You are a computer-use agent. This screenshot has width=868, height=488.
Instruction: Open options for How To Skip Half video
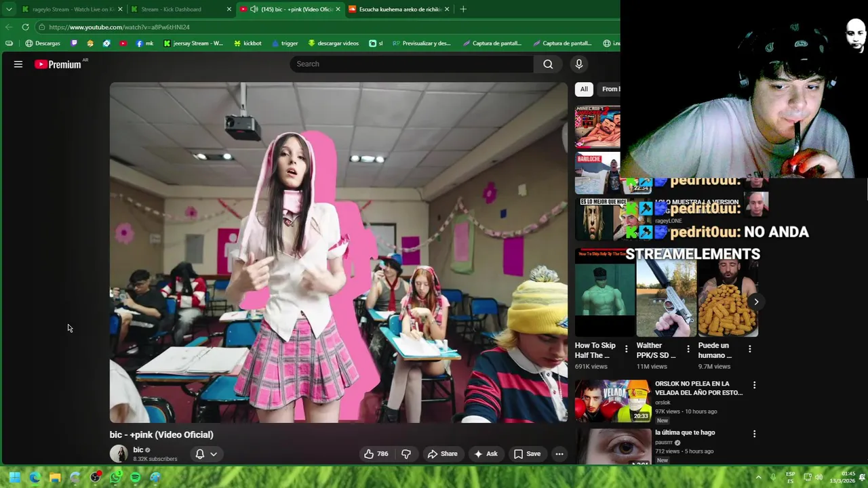click(x=626, y=349)
